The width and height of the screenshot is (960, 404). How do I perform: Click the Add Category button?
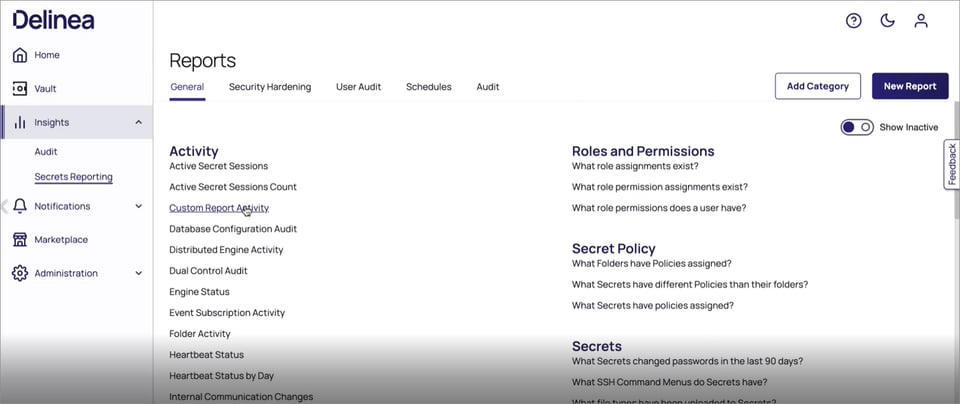pyautogui.click(x=817, y=86)
